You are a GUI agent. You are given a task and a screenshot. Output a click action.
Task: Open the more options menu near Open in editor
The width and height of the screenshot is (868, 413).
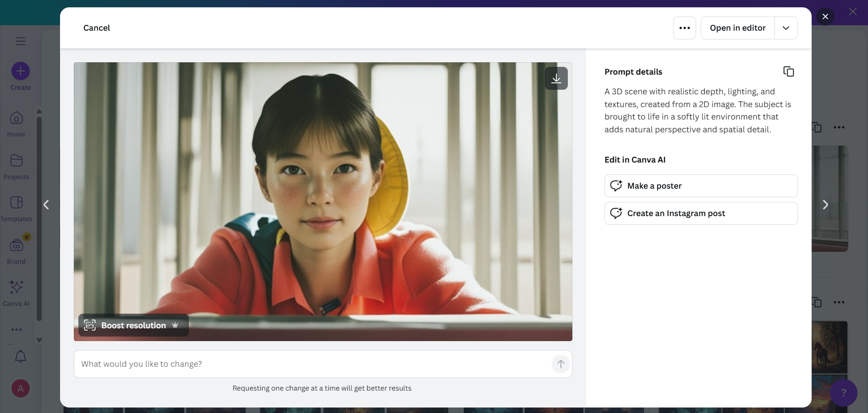point(684,28)
